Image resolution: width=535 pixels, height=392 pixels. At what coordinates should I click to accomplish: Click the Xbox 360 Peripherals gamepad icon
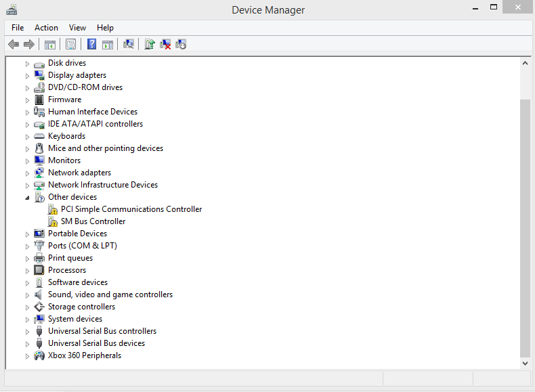[x=39, y=355]
